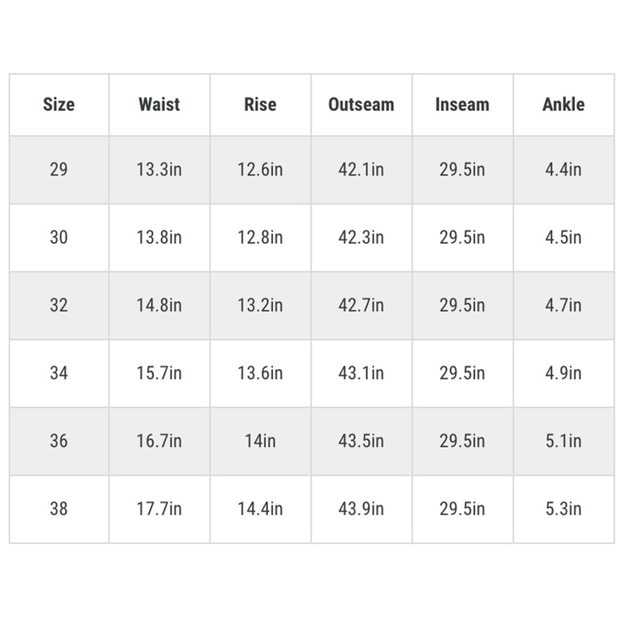This screenshot has height=644, width=644.
Task: Click the 13.3in waist value
Action: (x=159, y=170)
